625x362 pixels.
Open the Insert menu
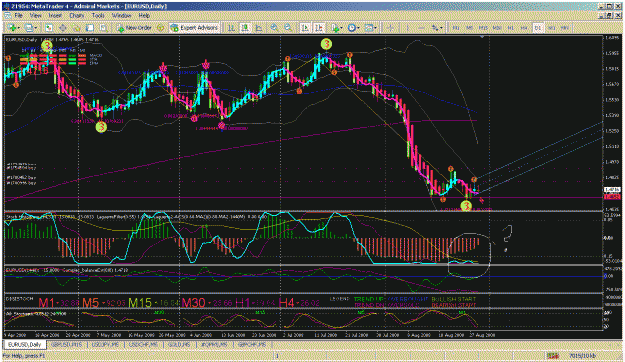click(55, 16)
